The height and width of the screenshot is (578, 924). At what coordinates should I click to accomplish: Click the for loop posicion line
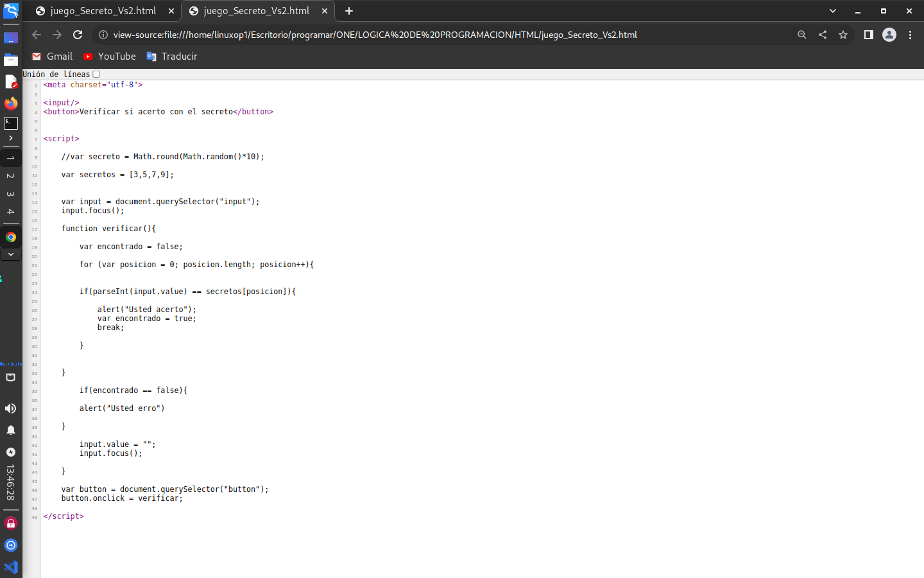click(x=196, y=265)
